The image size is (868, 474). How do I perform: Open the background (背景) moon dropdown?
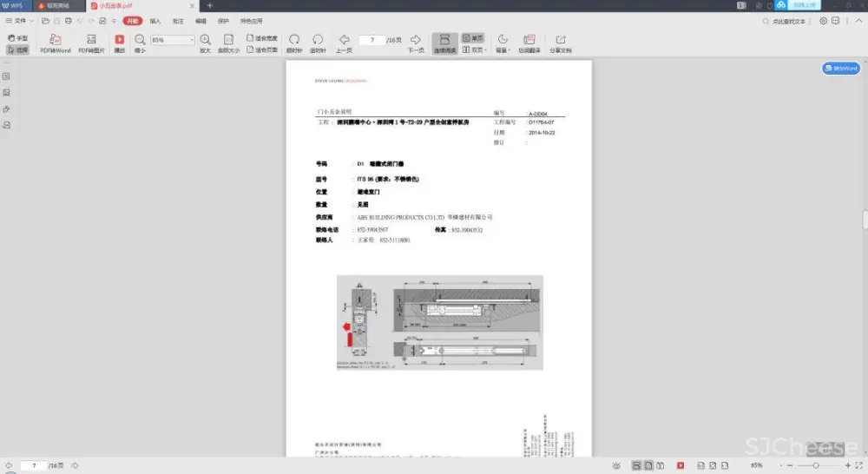click(503, 43)
